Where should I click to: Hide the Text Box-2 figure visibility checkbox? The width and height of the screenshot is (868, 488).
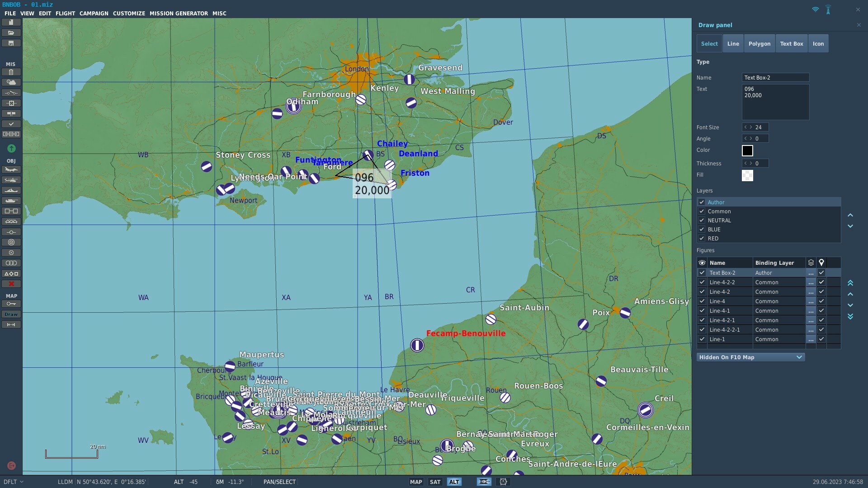pyautogui.click(x=702, y=273)
